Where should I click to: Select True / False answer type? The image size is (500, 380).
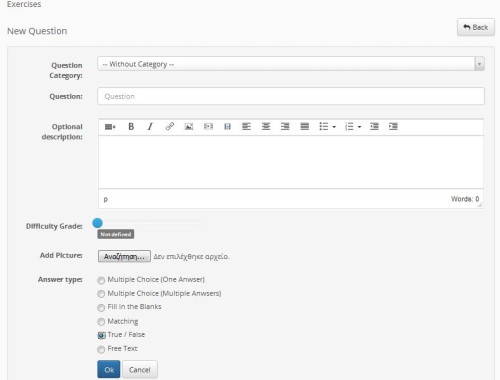pos(101,335)
